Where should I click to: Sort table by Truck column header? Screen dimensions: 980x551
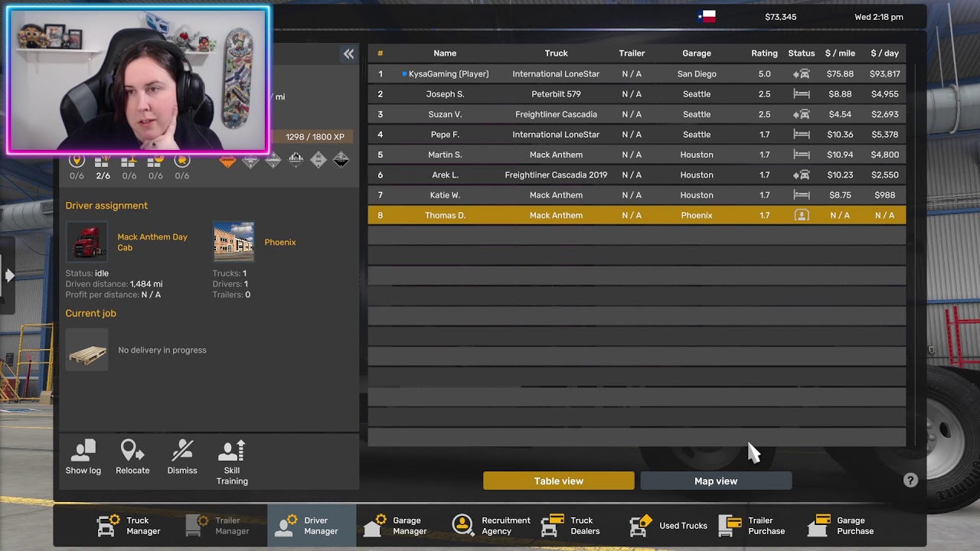tap(557, 54)
